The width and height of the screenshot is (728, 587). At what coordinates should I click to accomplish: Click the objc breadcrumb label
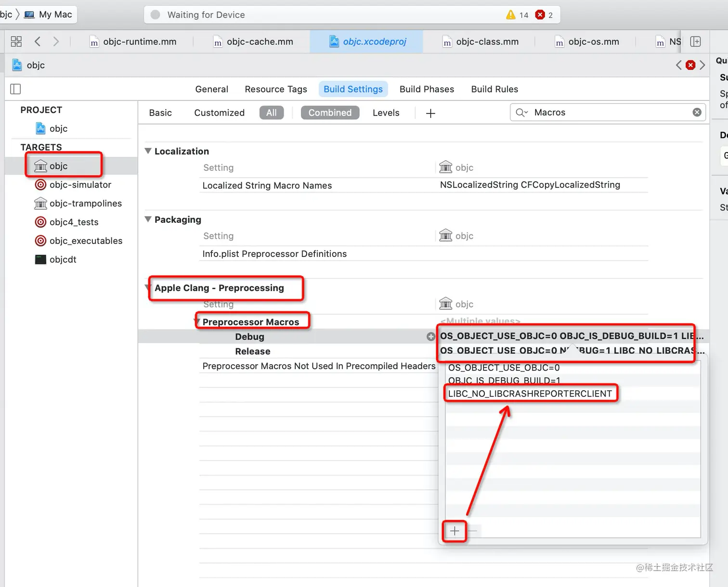(x=36, y=65)
